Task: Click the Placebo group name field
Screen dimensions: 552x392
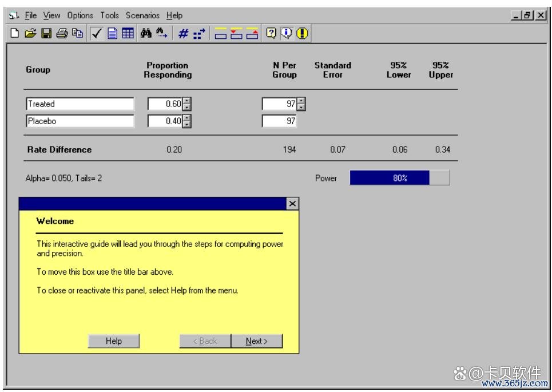Action: pos(80,121)
